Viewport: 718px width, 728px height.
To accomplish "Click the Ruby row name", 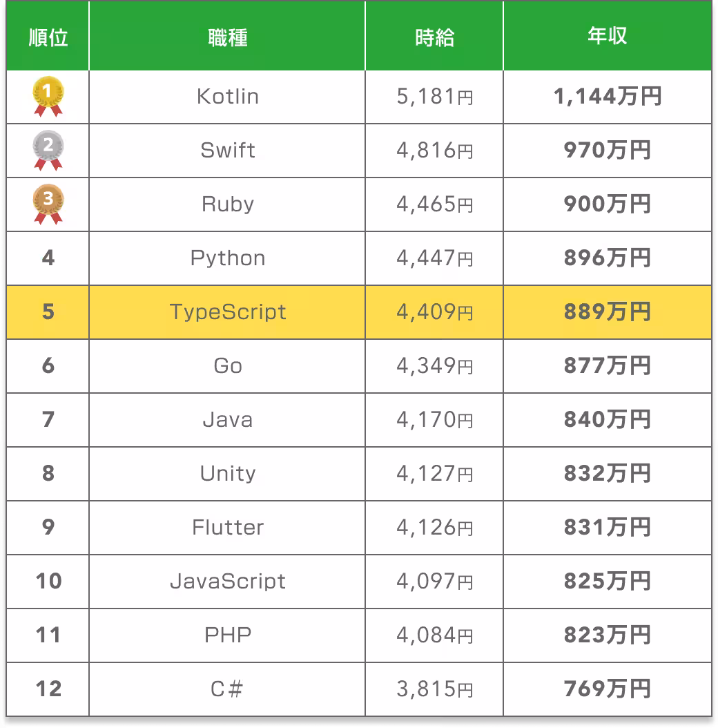I will click(227, 204).
